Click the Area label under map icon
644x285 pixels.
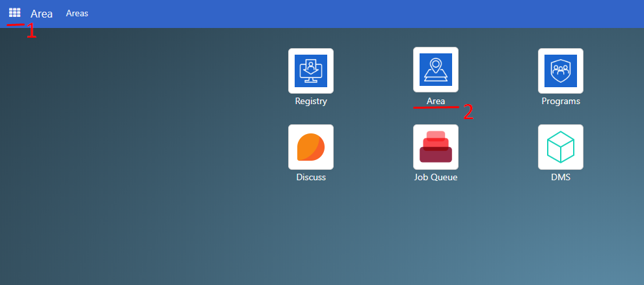tap(436, 101)
